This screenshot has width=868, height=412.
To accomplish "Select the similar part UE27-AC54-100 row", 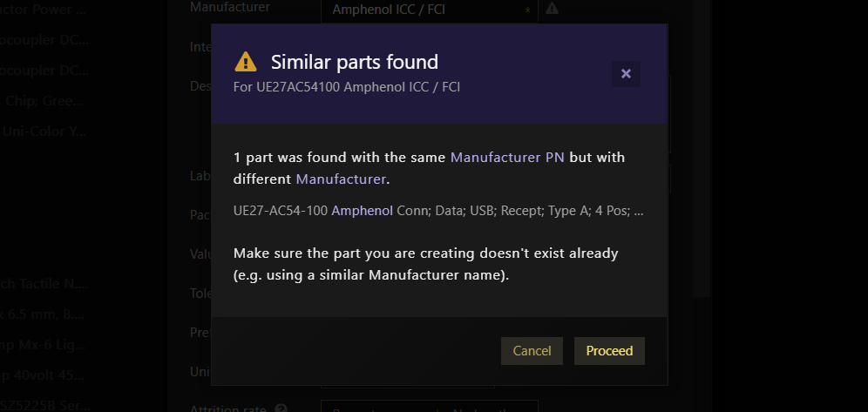I will [438, 211].
